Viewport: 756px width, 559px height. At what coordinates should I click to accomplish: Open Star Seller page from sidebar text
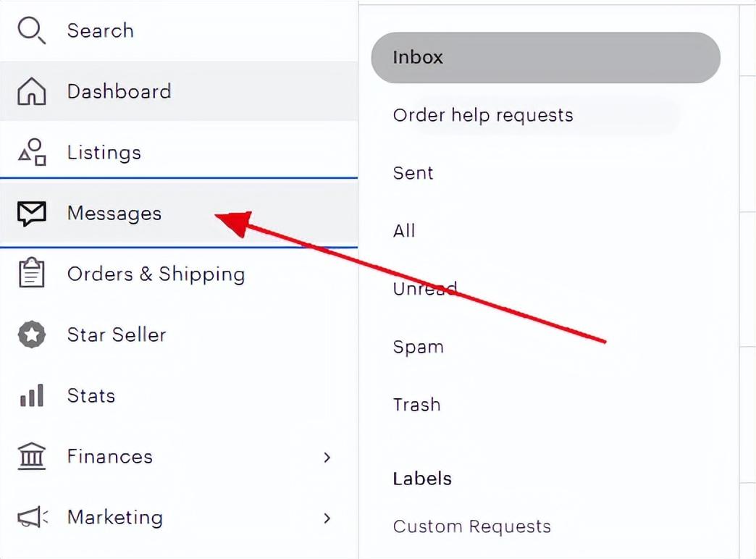[117, 335]
